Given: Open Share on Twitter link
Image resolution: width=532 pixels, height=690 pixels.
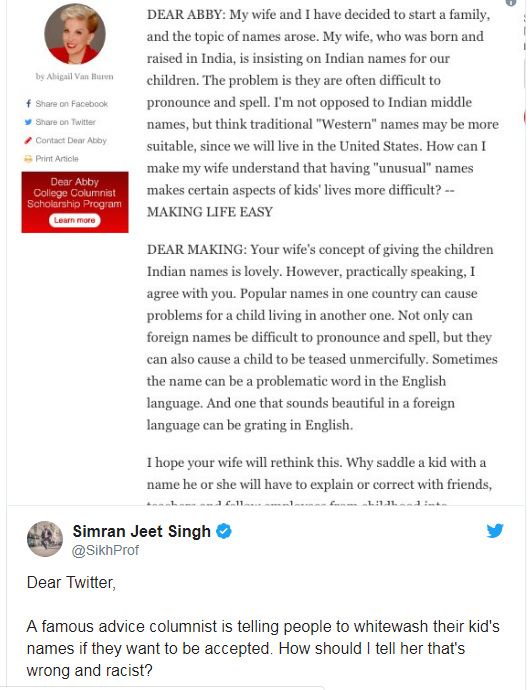Looking at the screenshot, I should click(65, 122).
